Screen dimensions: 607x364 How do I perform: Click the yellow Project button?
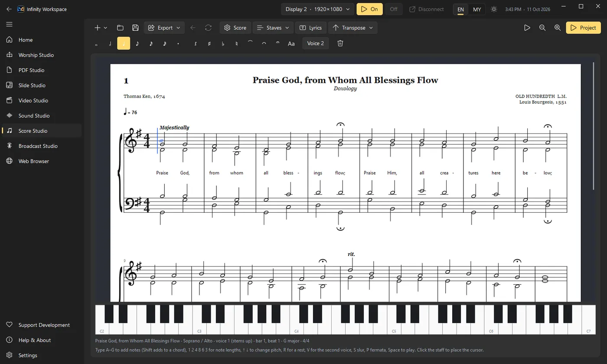(583, 28)
